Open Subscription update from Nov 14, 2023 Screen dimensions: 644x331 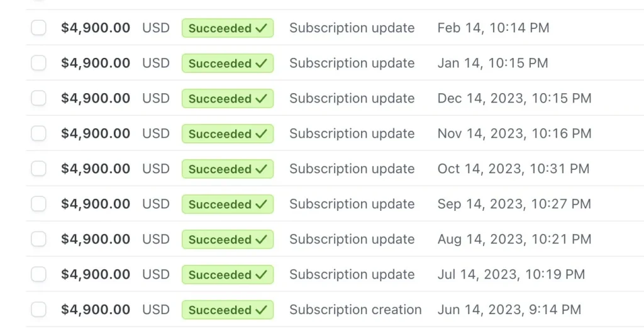(352, 133)
